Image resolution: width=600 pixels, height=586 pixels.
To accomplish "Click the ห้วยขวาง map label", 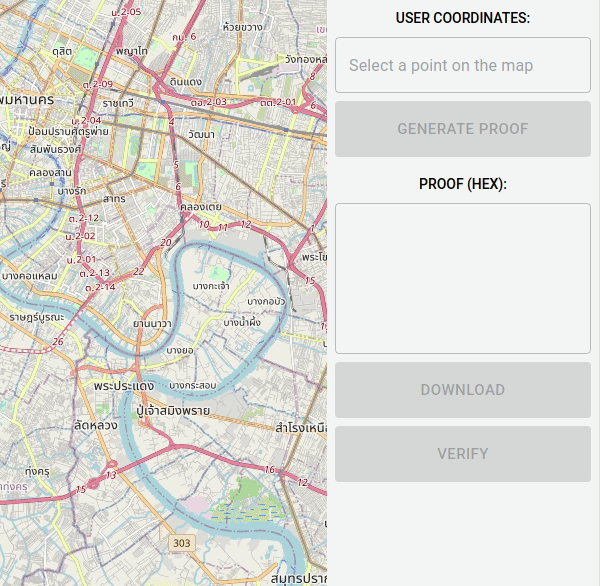I will pos(243,27).
